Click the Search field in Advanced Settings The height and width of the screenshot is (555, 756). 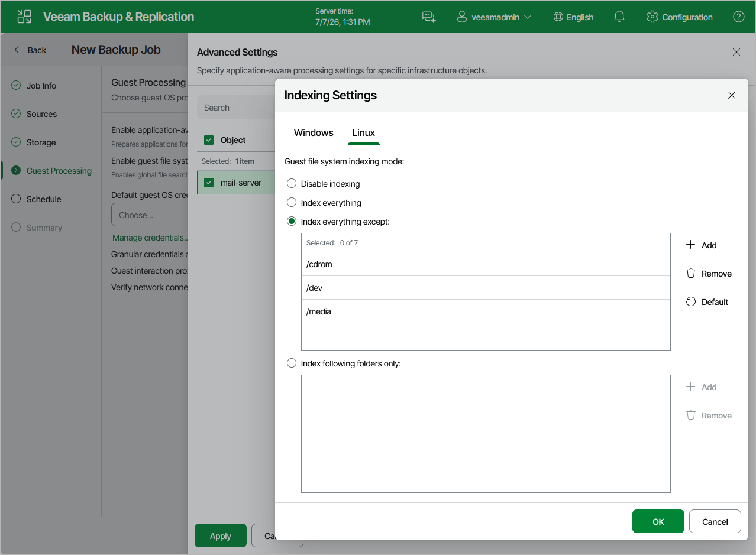236,108
